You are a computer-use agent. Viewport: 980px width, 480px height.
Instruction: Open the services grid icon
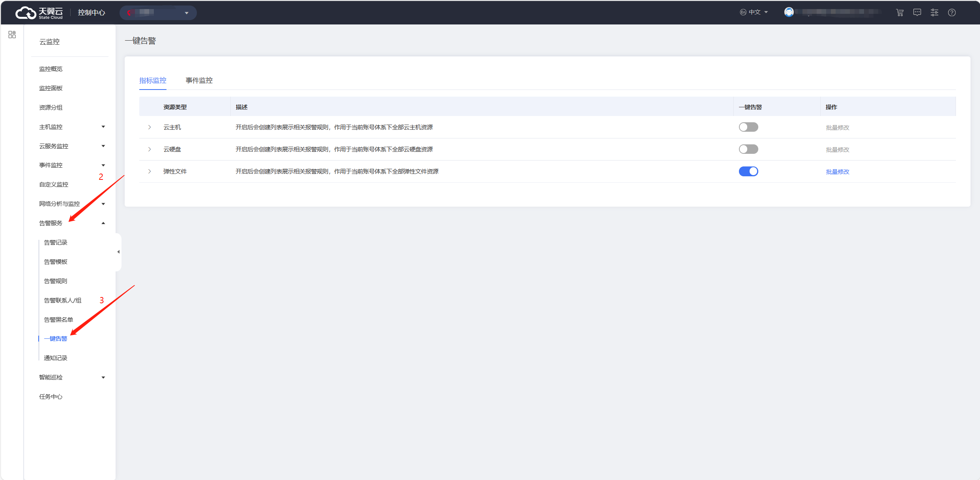pos(12,35)
